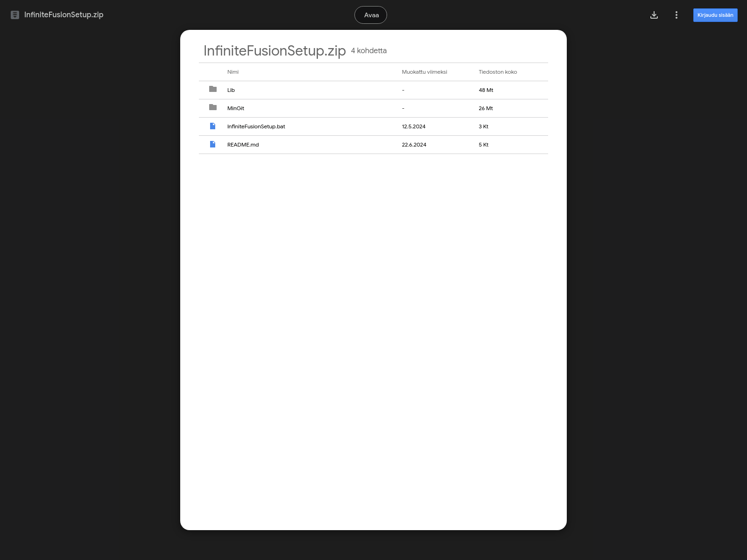Image resolution: width=747 pixels, height=560 pixels.
Task: Click the MinGit folder icon
Action: [x=213, y=107]
